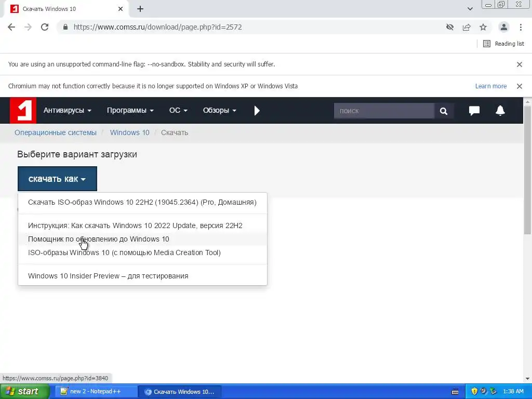
Task: Dismiss the no-sandbox warning bar
Action: tap(520, 64)
